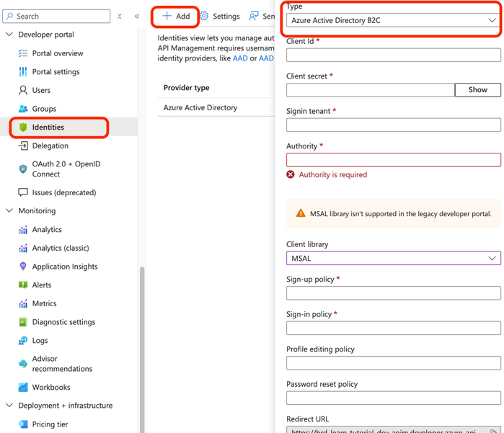Screen dimensions: 504x433
Task: Click the Alerts green icon
Action: click(23, 285)
